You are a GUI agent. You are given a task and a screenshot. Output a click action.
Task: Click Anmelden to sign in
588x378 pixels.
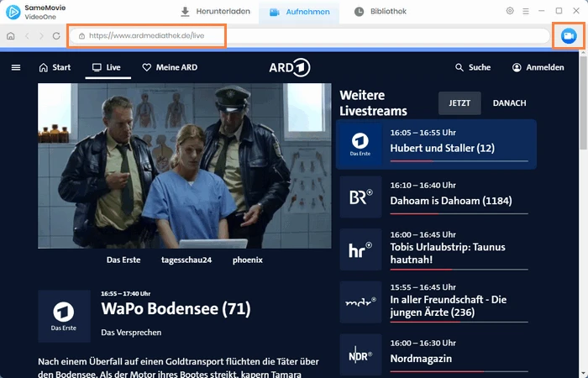click(x=538, y=67)
